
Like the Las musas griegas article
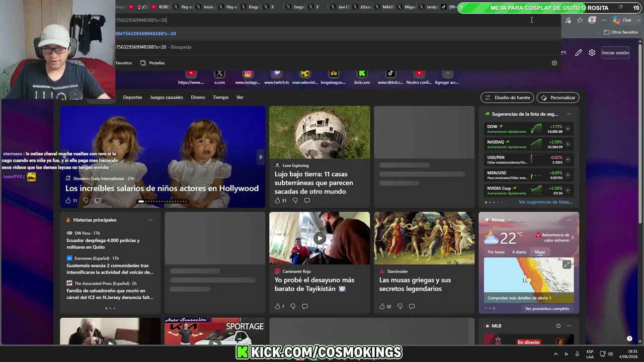(382, 306)
